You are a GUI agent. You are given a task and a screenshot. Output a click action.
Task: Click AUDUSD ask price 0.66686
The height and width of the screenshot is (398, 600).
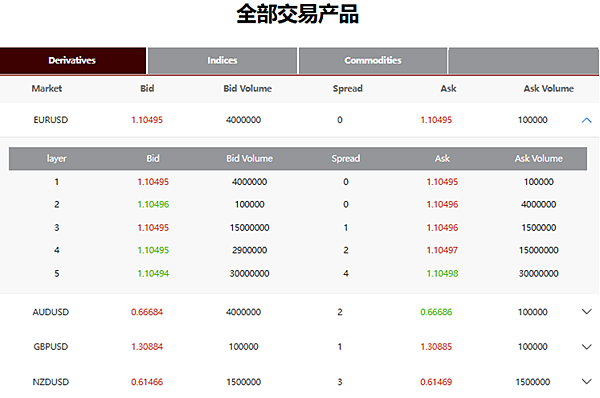(x=436, y=312)
